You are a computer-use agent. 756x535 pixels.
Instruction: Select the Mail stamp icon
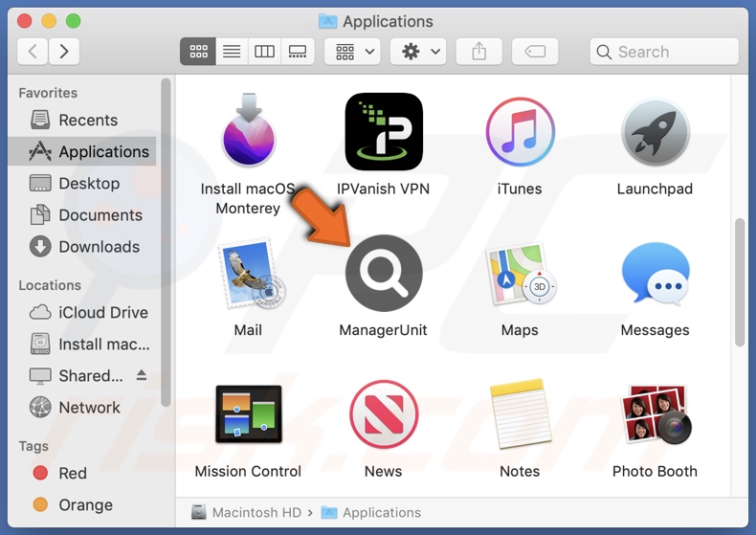coord(251,274)
